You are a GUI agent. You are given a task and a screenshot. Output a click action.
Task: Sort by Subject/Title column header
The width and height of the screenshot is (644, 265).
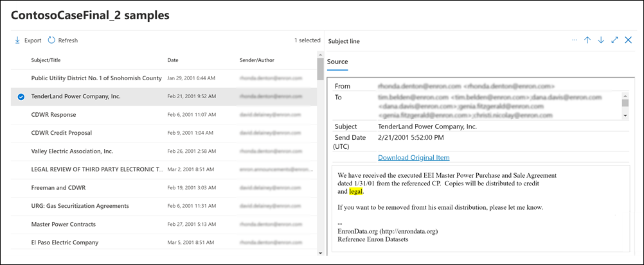tap(46, 60)
